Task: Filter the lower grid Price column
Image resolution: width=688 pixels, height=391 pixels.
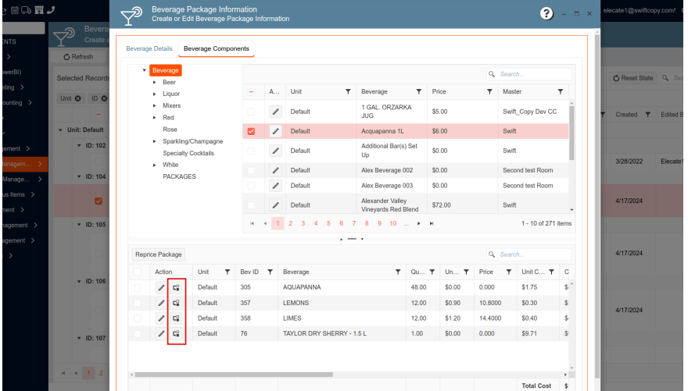Action: click(x=509, y=272)
